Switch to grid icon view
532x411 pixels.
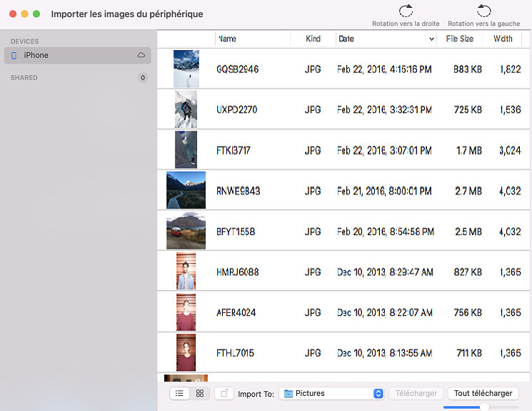pos(200,393)
